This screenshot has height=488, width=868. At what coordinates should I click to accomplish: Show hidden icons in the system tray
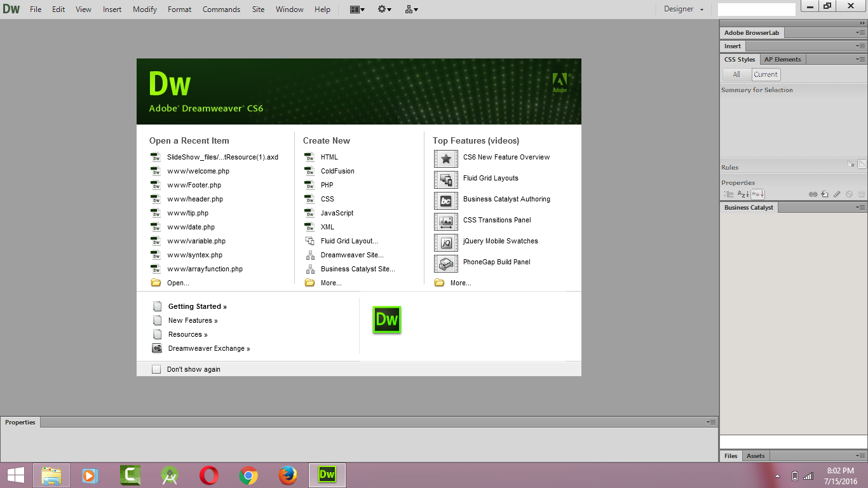click(777, 476)
